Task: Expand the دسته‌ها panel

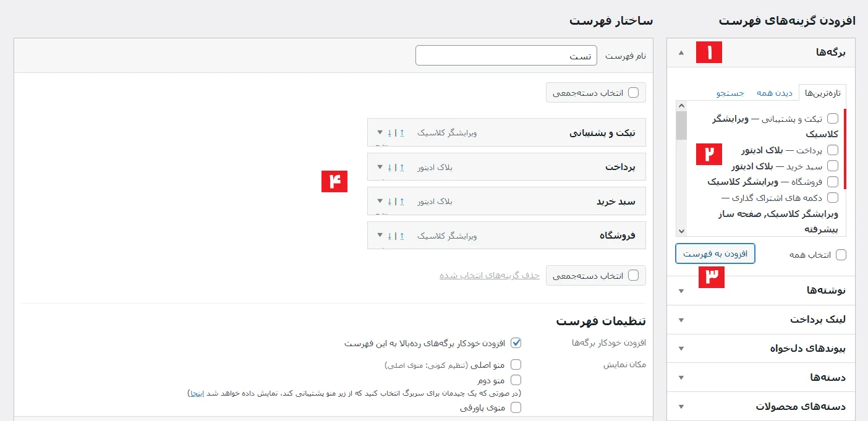Action: coord(681,377)
